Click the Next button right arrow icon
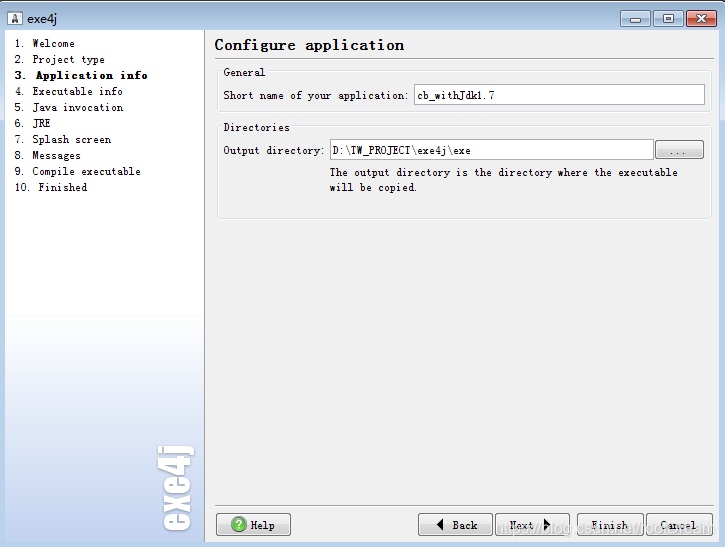725x547 pixels. click(547, 524)
